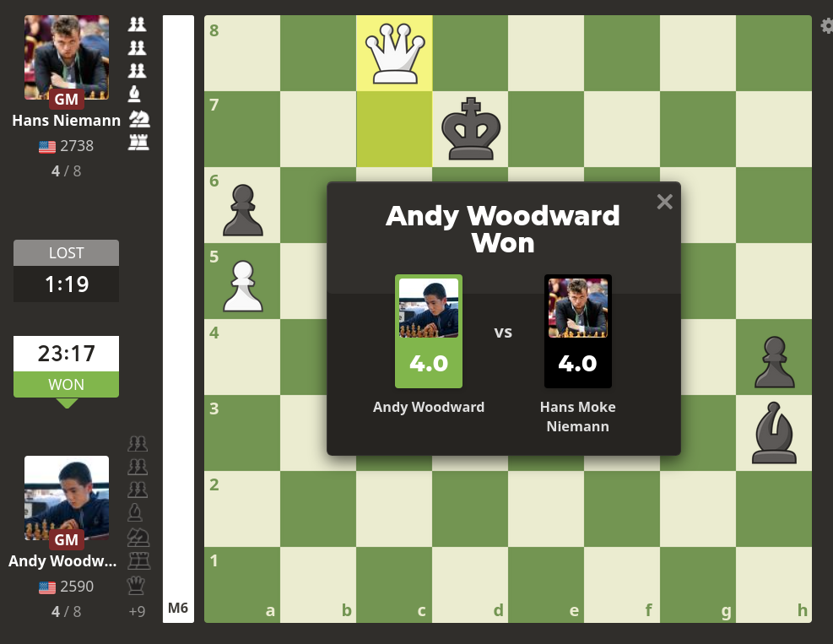833x644 pixels.
Task: Click the M6 evaluation bar label
Action: 178,608
